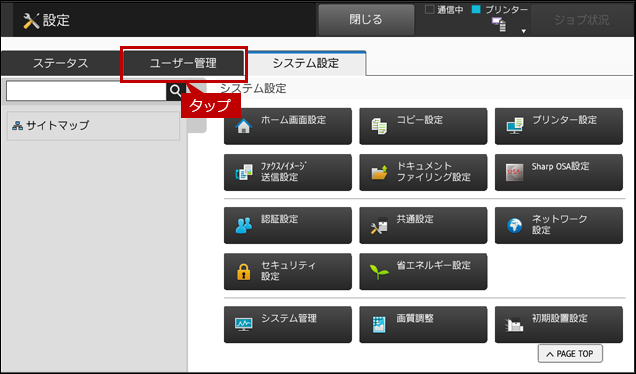Switch to the ステータス tab
636x374 pixels.
[60, 63]
